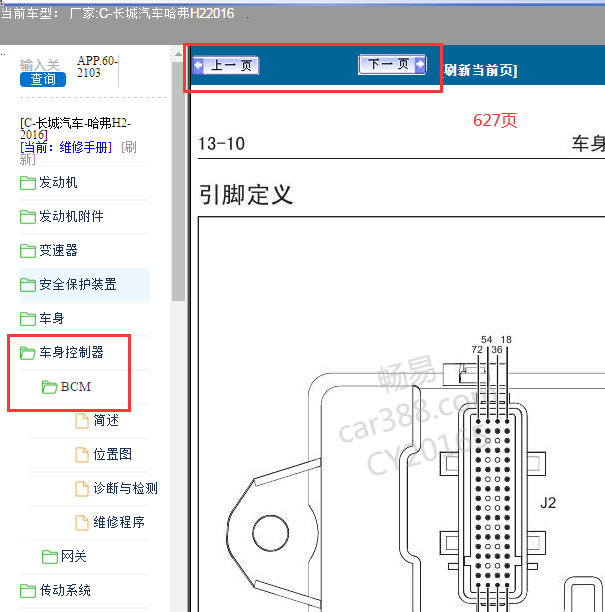Expand the 传动系统 category
The height and width of the screenshot is (612, 605).
point(65,591)
